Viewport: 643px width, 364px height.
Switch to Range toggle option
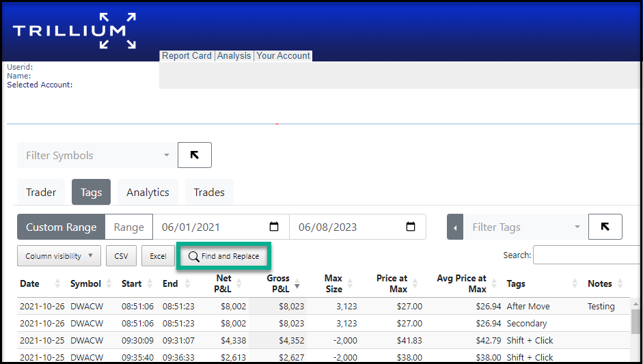[x=128, y=227]
